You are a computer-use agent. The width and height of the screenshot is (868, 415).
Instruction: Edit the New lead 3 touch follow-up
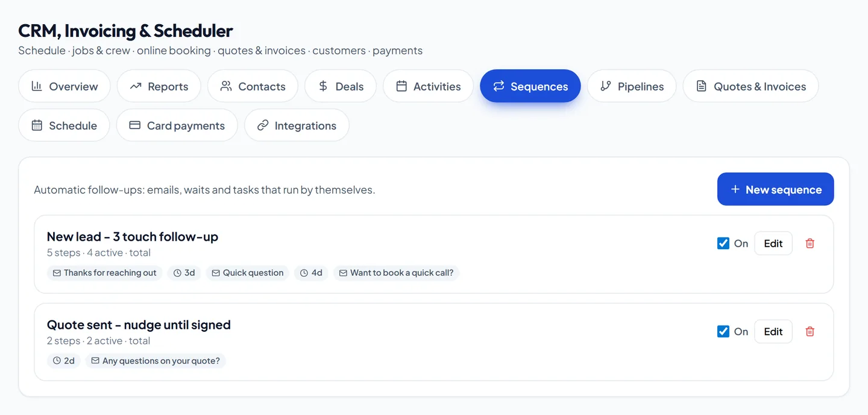point(773,244)
